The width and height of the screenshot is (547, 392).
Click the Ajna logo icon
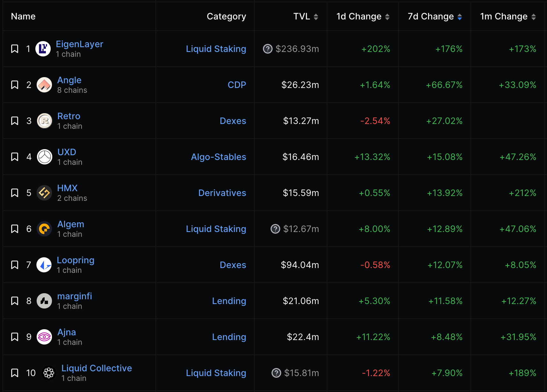44,337
